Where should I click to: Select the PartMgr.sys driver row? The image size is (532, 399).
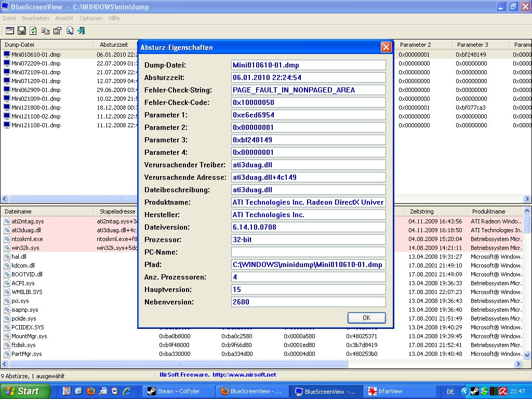tap(262, 353)
